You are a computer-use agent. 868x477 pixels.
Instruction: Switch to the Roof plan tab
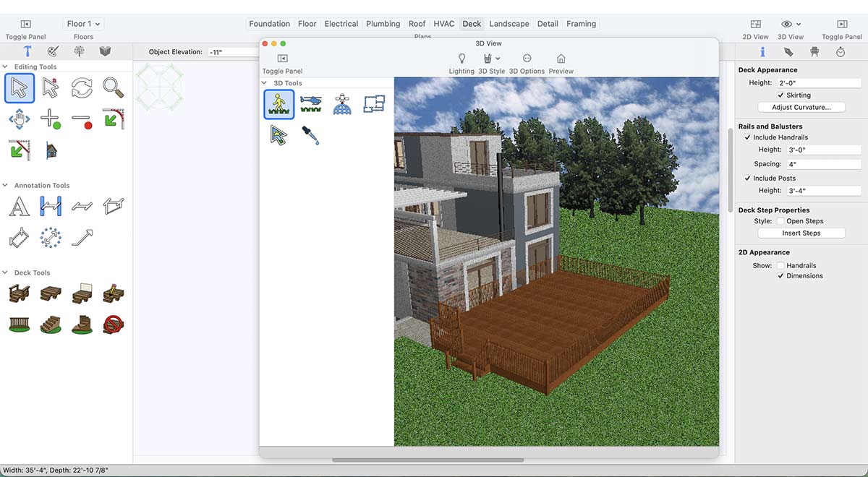pos(417,24)
